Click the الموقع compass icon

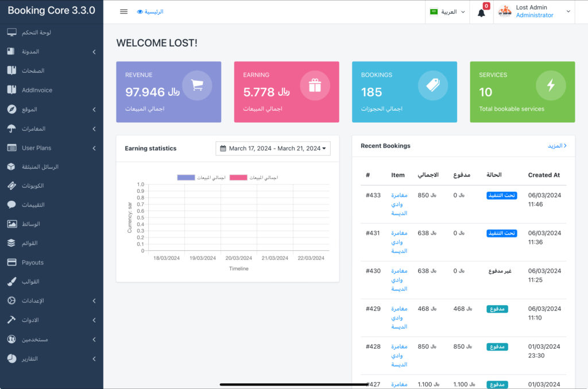tap(11, 109)
